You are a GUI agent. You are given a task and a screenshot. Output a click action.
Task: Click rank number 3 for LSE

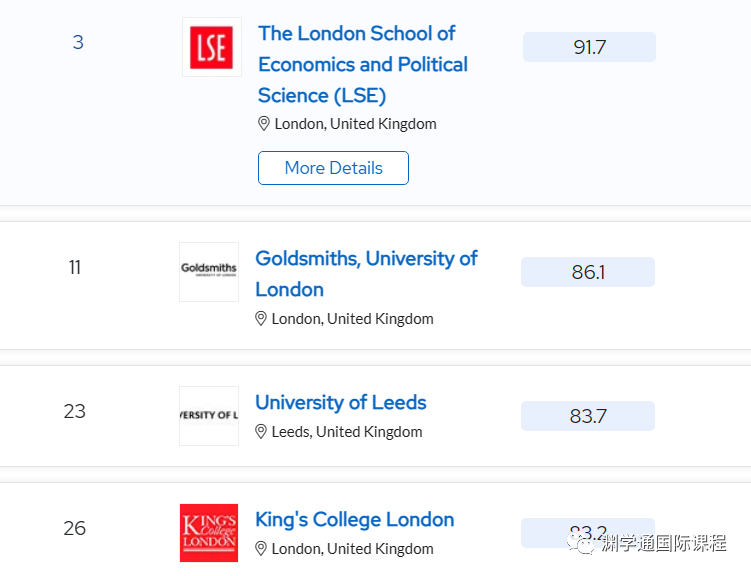78,42
